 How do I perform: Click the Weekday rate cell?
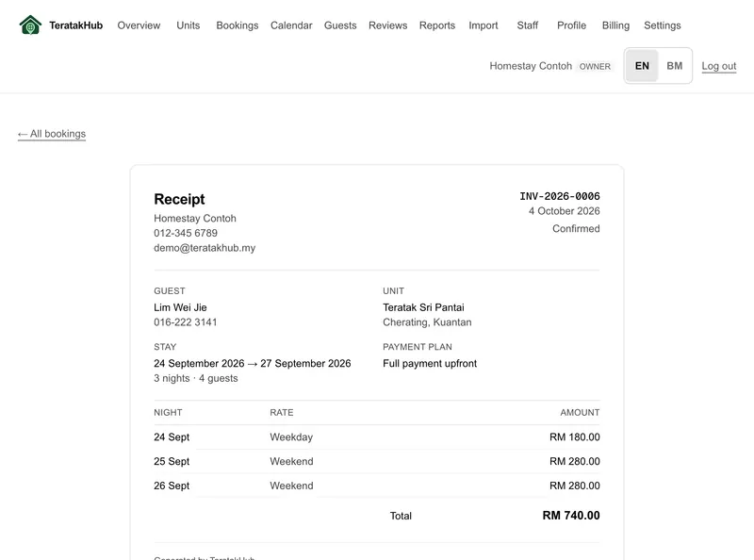[291, 437]
